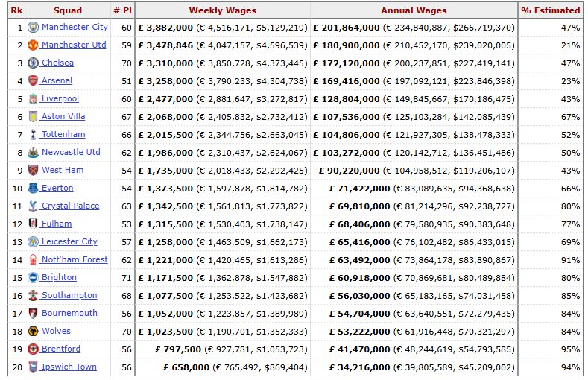Follow the Chelsea squad link
Viewport: 588px width, 380px height.
tap(57, 63)
